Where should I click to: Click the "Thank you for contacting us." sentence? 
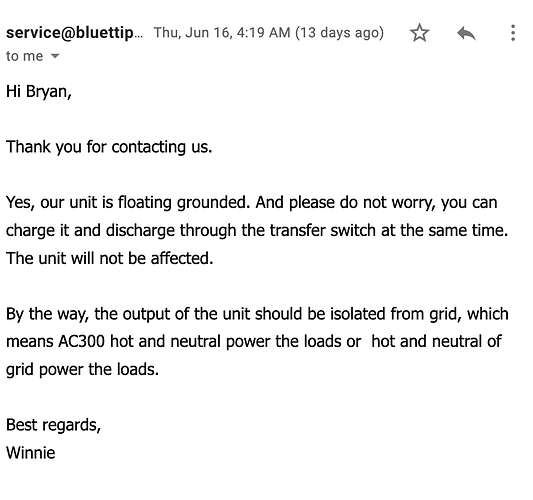(x=109, y=147)
